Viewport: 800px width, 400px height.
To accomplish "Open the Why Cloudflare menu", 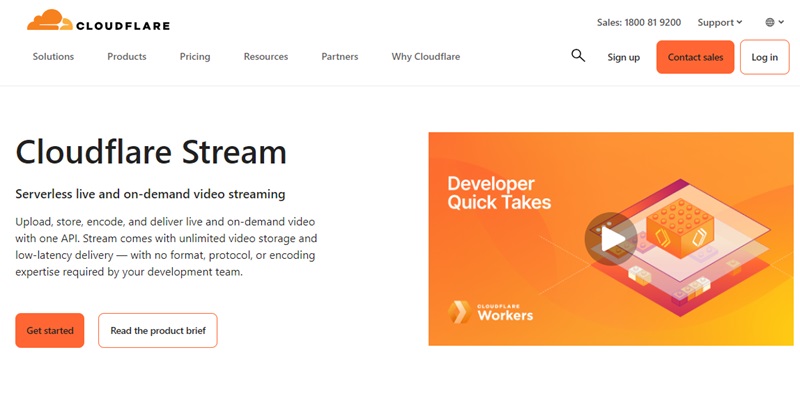I will pos(426,57).
